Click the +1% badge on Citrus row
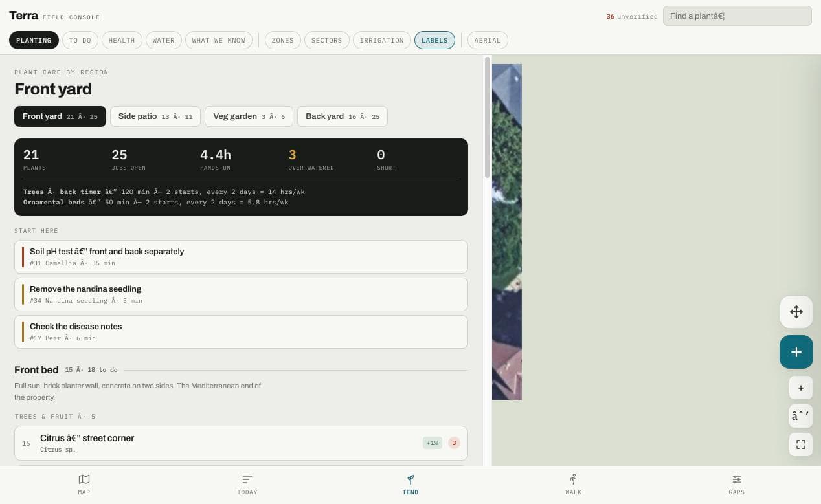Image resolution: width=821 pixels, height=504 pixels. click(x=432, y=443)
